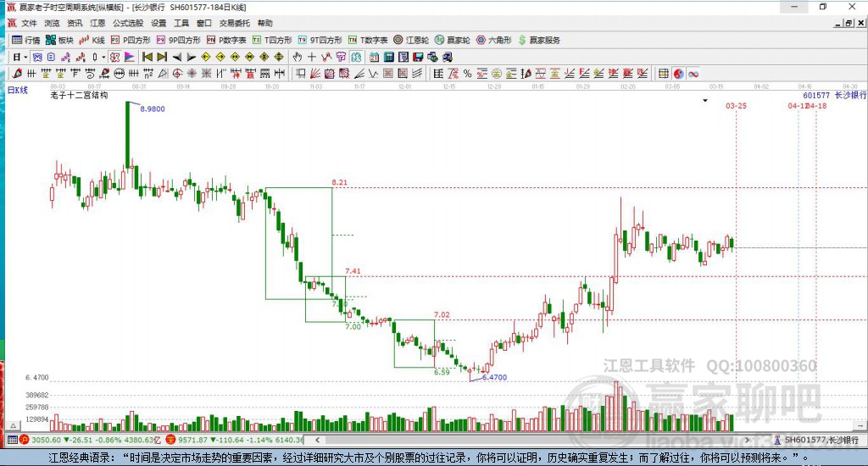Select the hand pan tool

298,57
